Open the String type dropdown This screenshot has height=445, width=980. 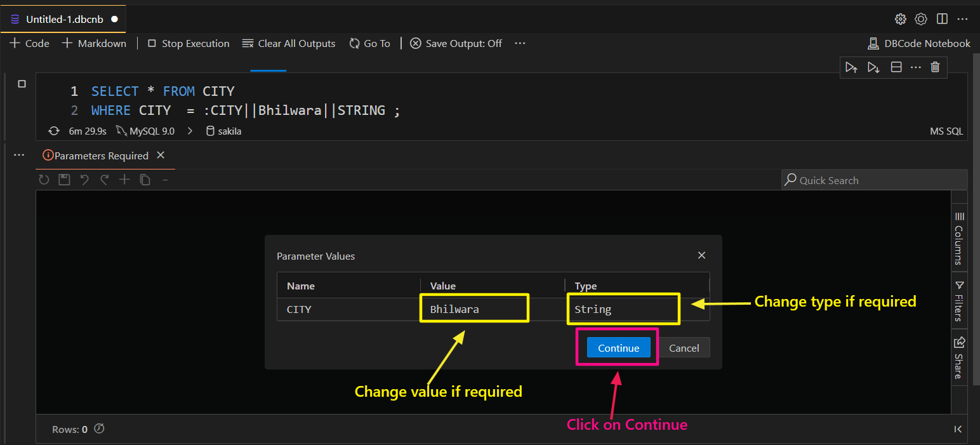[x=623, y=309]
